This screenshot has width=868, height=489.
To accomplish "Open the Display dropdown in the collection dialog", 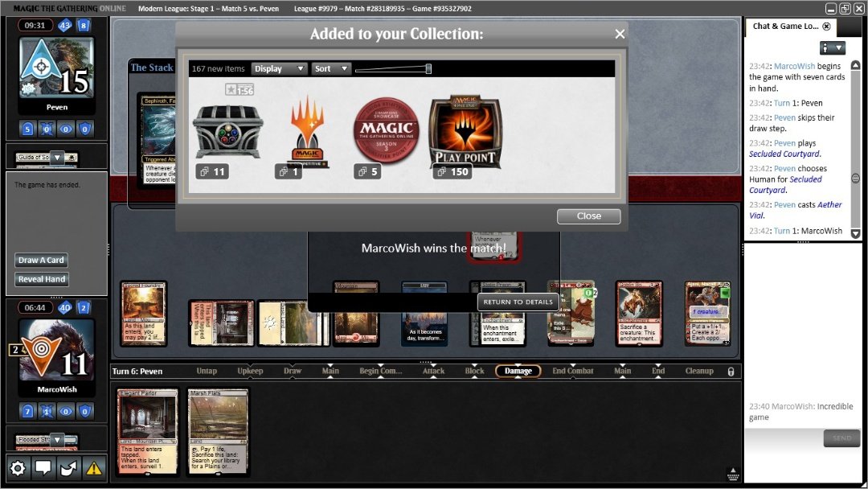I will click(279, 68).
